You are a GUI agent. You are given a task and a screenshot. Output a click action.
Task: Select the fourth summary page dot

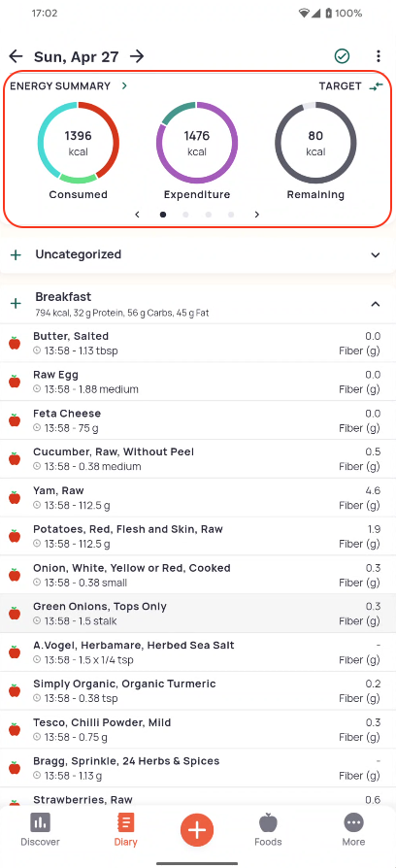tap(231, 215)
